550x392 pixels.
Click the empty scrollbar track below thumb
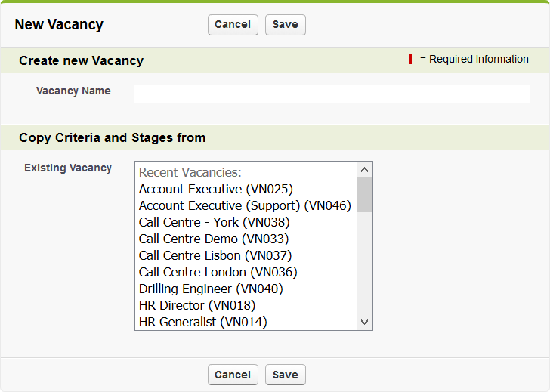coord(365,264)
